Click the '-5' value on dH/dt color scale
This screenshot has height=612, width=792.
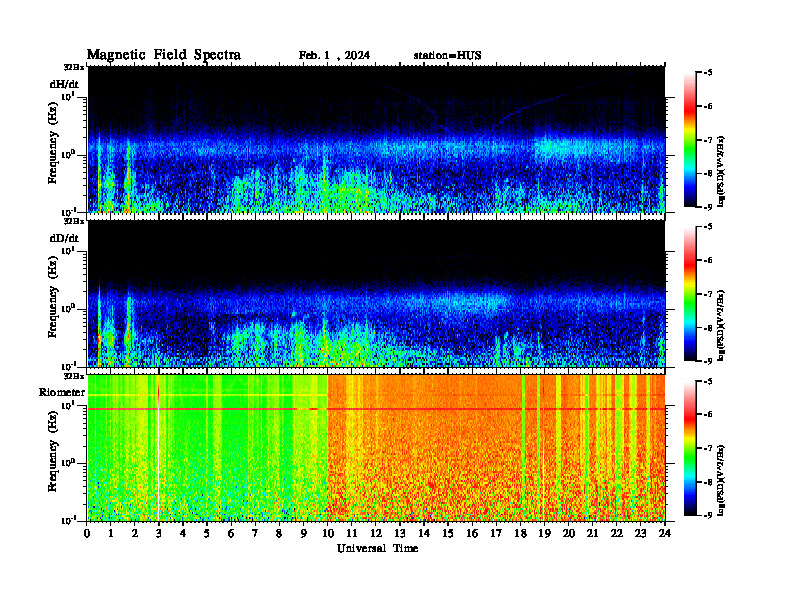(707, 73)
